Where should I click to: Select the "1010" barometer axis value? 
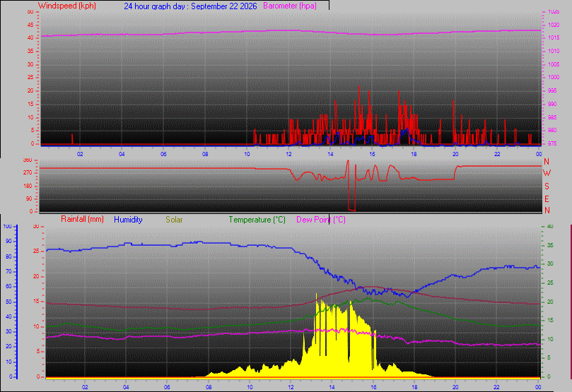554,51
